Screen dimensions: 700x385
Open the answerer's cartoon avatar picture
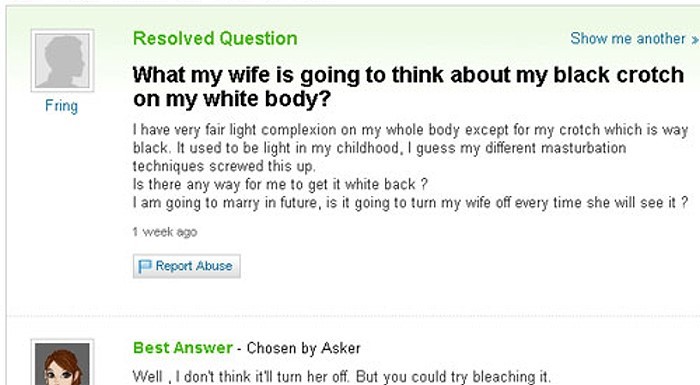point(62,363)
